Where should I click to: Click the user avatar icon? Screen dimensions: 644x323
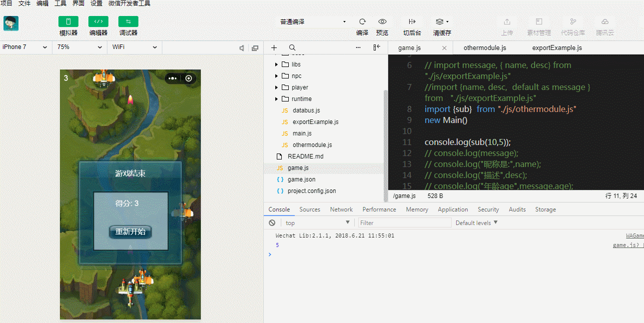[11, 23]
